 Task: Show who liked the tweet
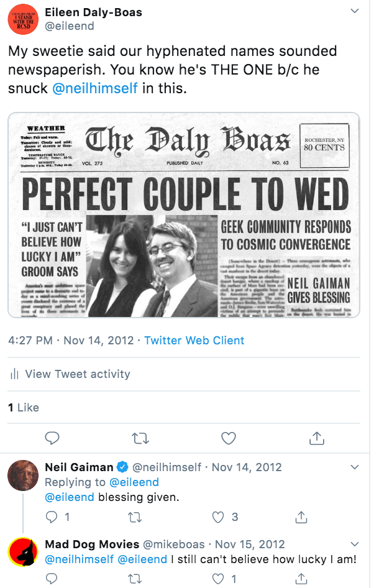[24, 408]
